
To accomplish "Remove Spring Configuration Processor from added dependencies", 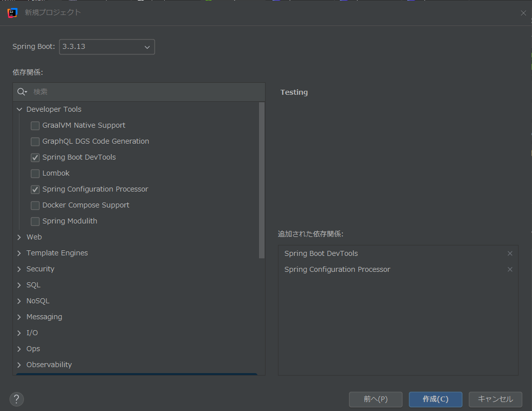I will [x=510, y=269].
